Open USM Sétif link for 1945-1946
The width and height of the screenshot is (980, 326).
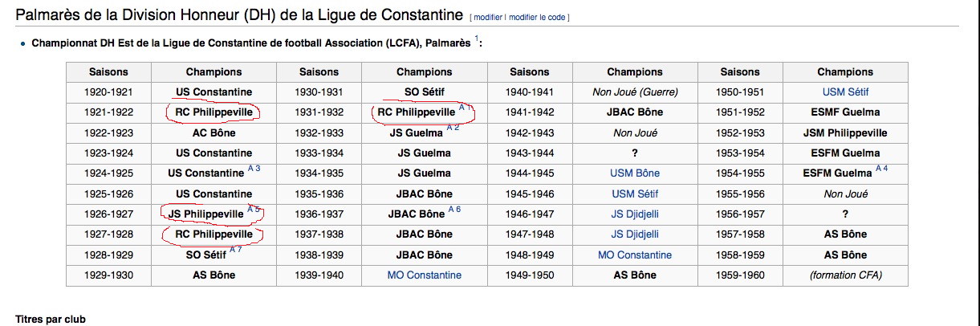coord(635,194)
